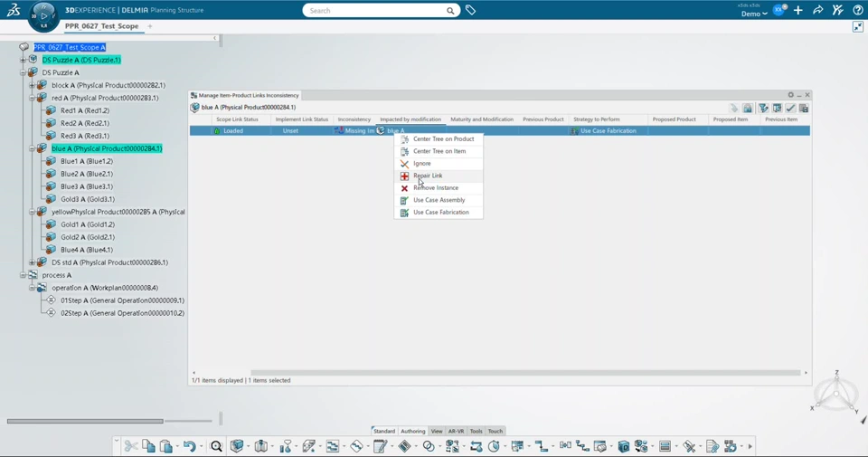Click the filter icon in inconsistency panel toolbar
Viewport: 868px width, 457px height.
click(x=763, y=108)
